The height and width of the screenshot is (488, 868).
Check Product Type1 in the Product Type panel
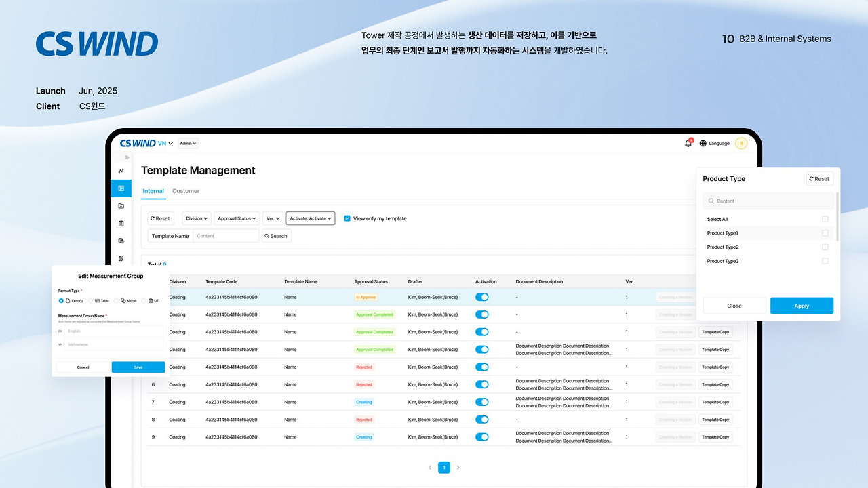pos(825,232)
